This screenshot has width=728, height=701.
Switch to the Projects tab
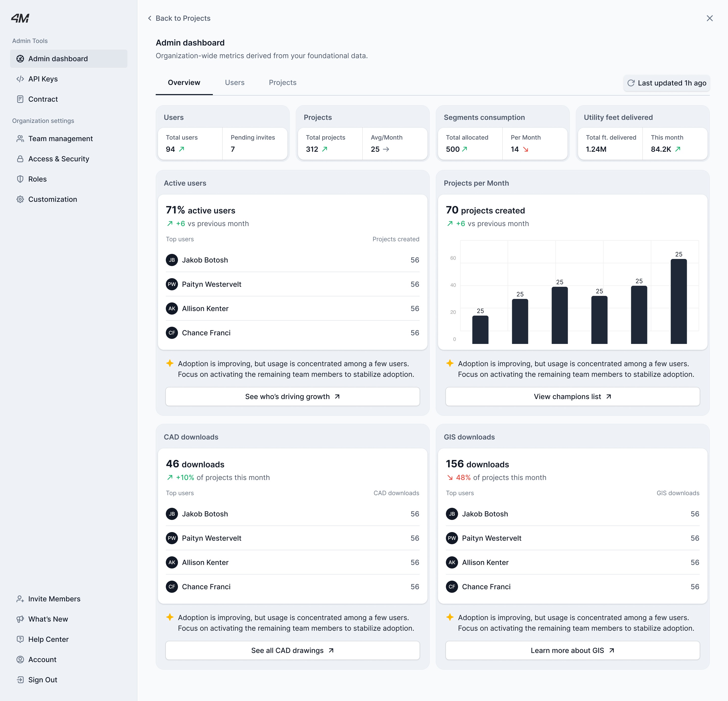(x=283, y=82)
